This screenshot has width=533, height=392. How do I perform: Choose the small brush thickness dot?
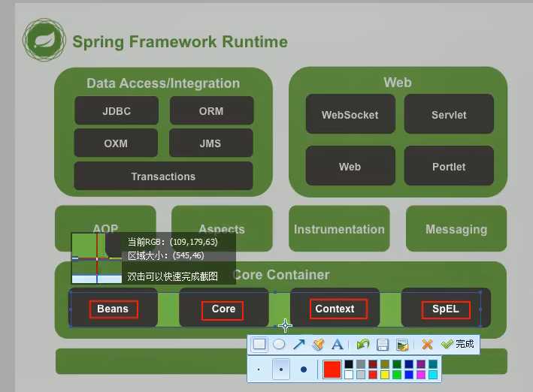(259, 369)
